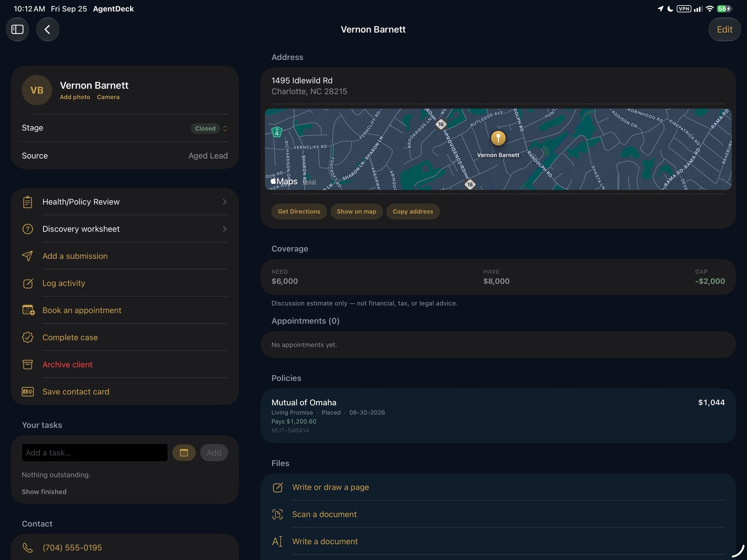Image resolution: width=747 pixels, height=560 pixels.
Task: Click Save contact card icon
Action: tap(28, 392)
